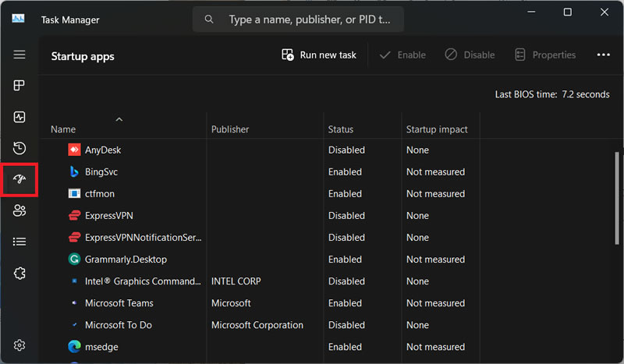Sort by the Status column header
The image size is (624, 364).
(x=341, y=129)
